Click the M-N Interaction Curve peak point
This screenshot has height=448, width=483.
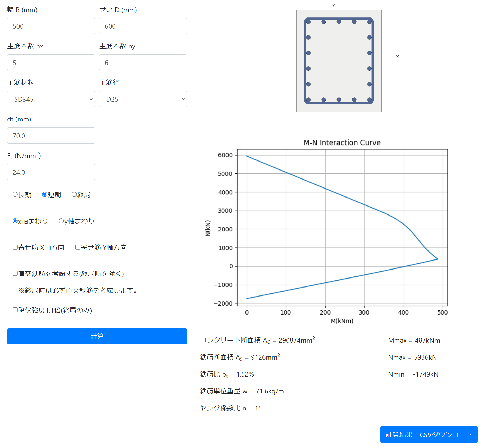coord(438,259)
